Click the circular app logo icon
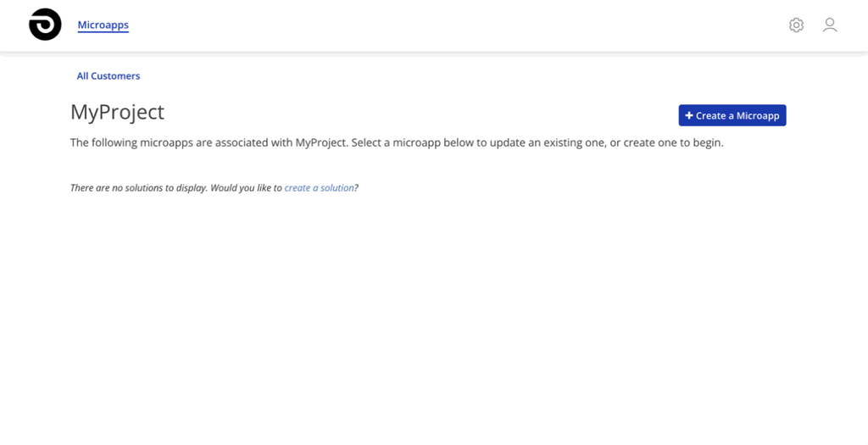 45,25
